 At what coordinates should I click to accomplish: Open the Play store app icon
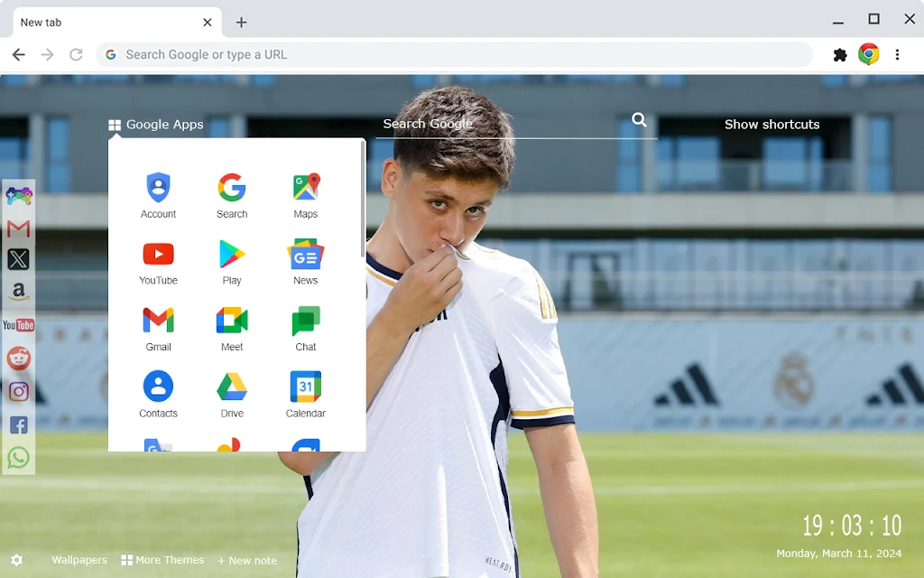pos(232,263)
